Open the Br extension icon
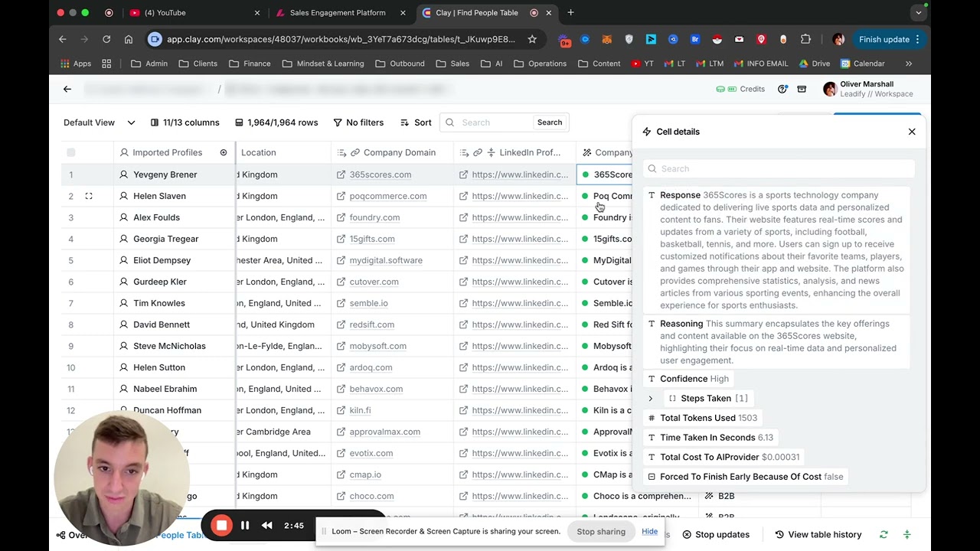Viewport: 980px width, 551px height. pos(695,39)
